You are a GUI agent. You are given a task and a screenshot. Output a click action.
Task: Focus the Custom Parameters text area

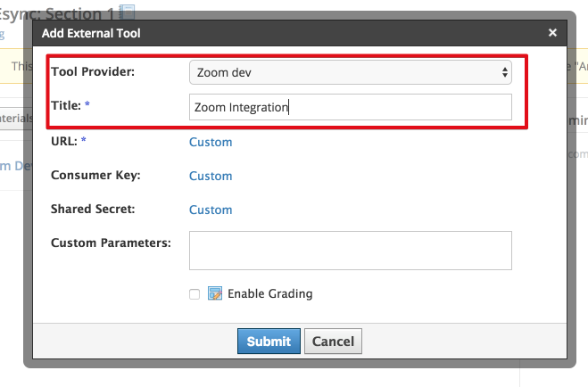[x=351, y=251]
